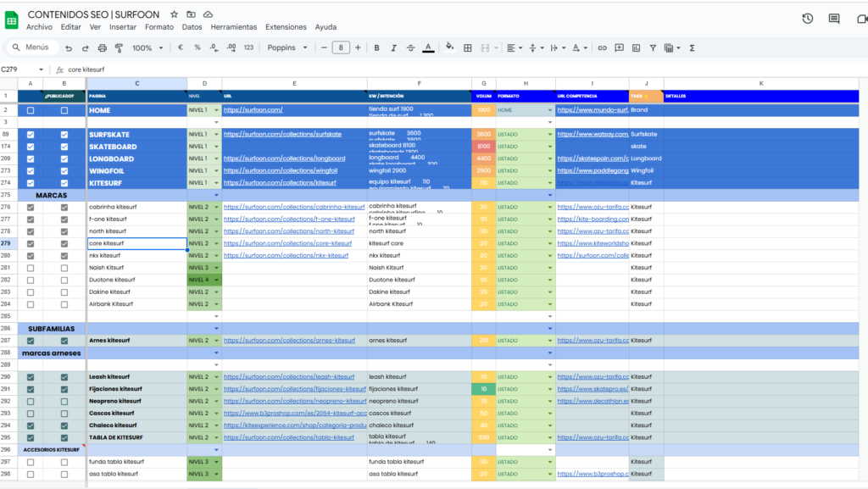Open the cell borders tool
868x489 pixels.
(467, 48)
